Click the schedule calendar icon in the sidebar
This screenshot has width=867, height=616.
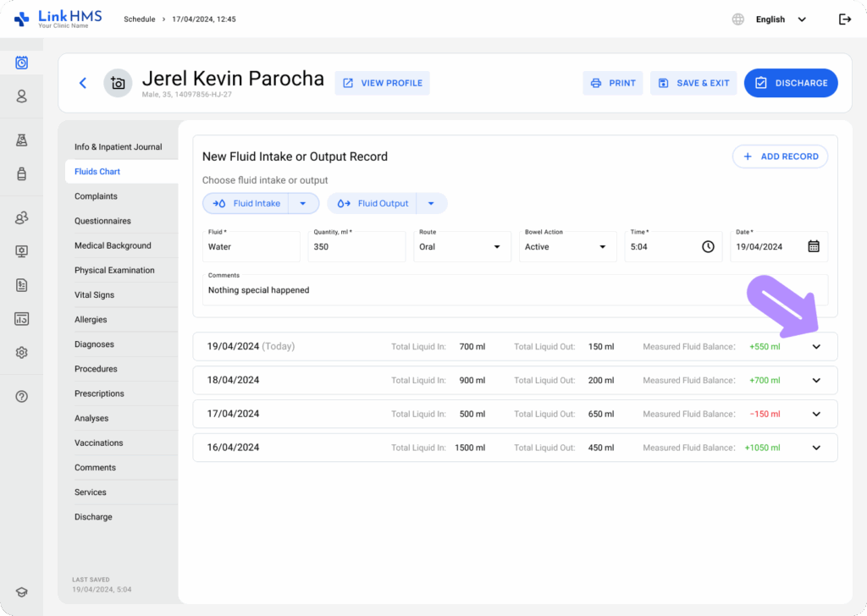pos(22,63)
